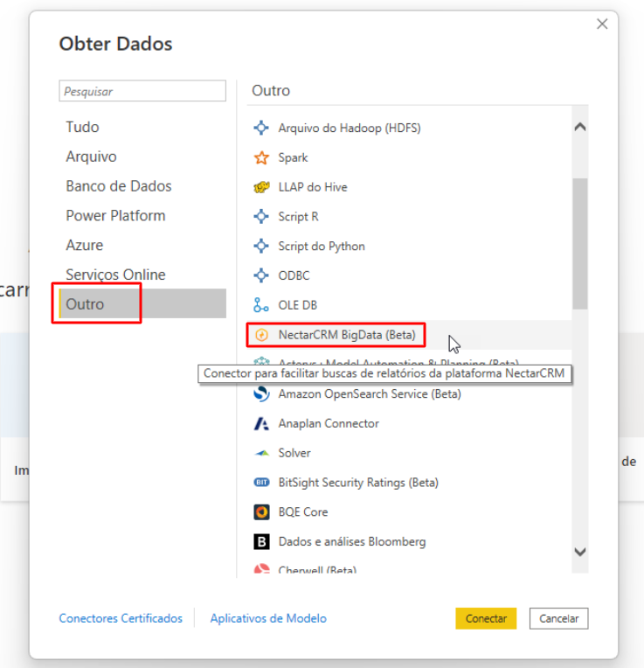This screenshot has height=668, width=644.
Task: Click the Script do Python connector icon
Action: 261,246
